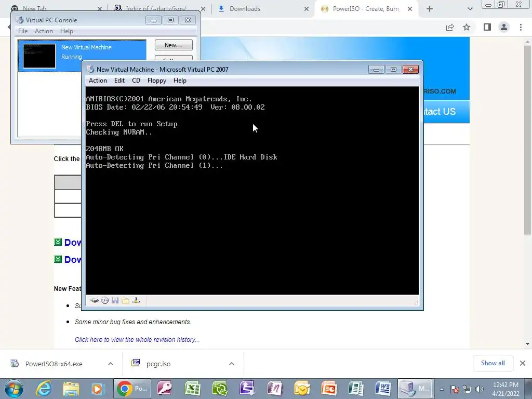Image resolution: width=532 pixels, height=399 pixels.
Task: Click taskbar clock showing 12:42 PM
Action: pos(506,389)
